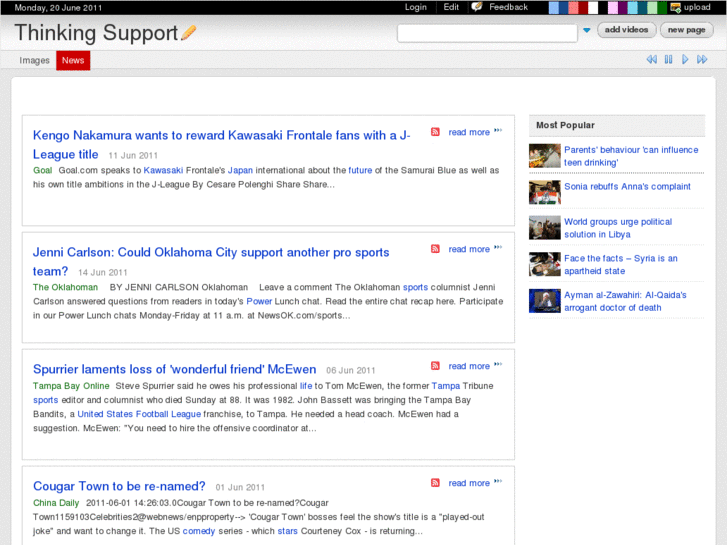
Task: Click arrows icon after Spurrier read more
Action: coord(498,364)
